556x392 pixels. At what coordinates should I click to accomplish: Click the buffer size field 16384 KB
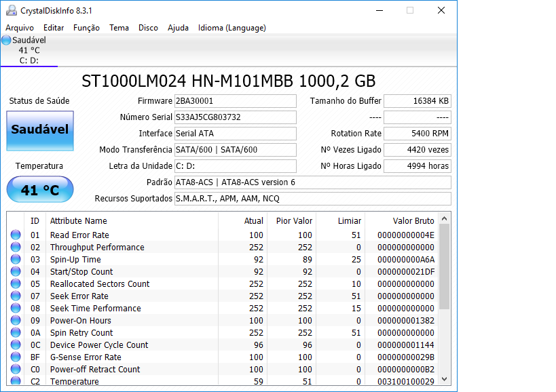click(x=418, y=101)
